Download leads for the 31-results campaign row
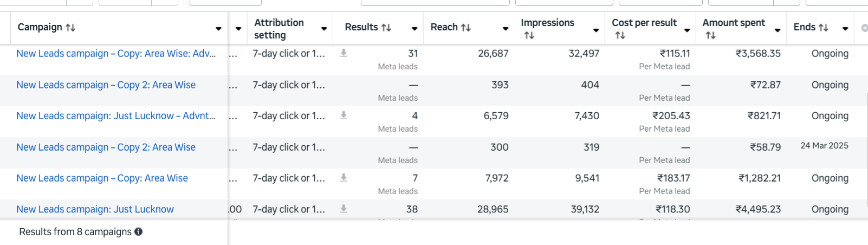Viewport: 868px width, 245px height. pos(344,53)
